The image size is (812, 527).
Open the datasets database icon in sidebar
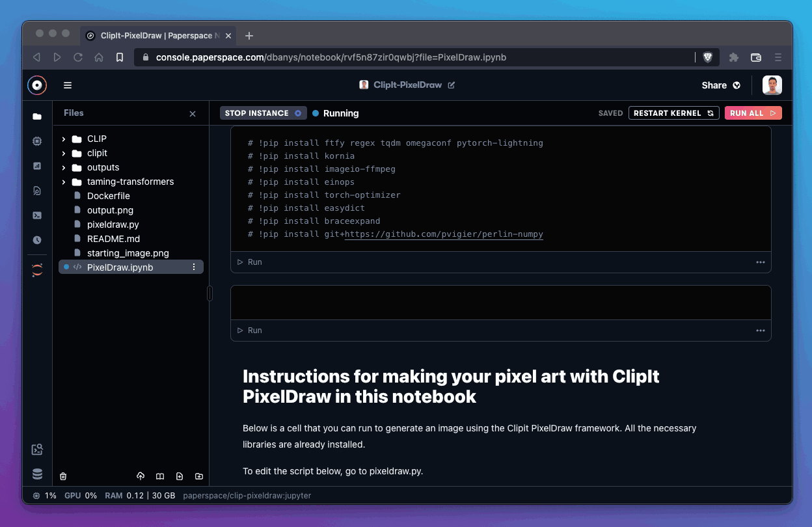[x=37, y=474]
